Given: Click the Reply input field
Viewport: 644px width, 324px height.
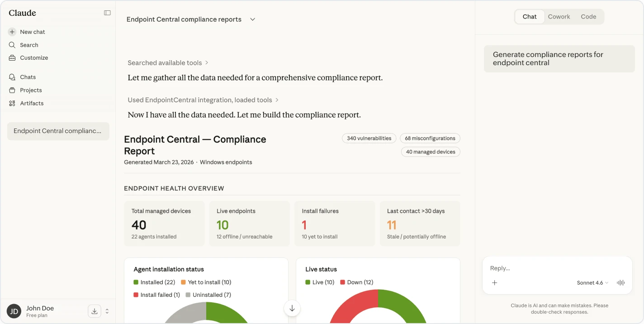Looking at the screenshot, I should tap(557, 268).
